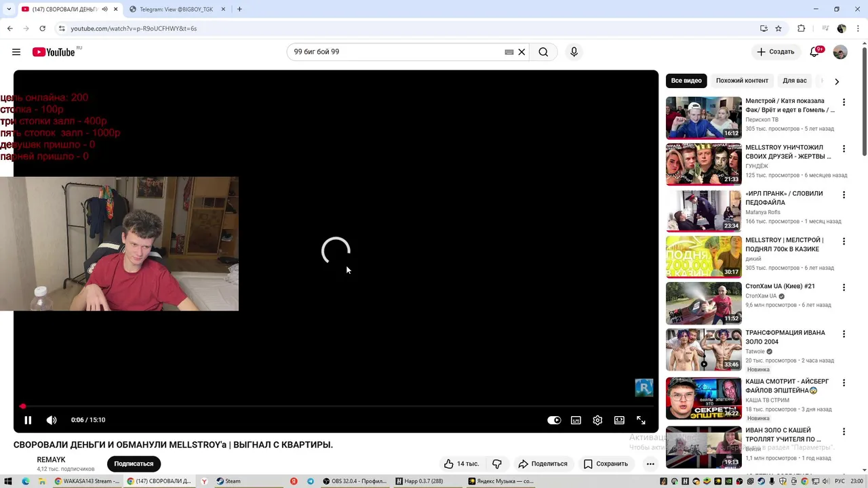This screenshot has height=488, width=868.
Task: Open options for «ИРЛ ПРАНК» video
Action: tap(844, 195)
